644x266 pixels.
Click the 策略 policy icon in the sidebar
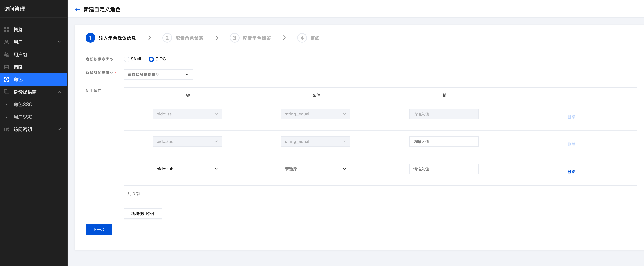pos(7,67)
